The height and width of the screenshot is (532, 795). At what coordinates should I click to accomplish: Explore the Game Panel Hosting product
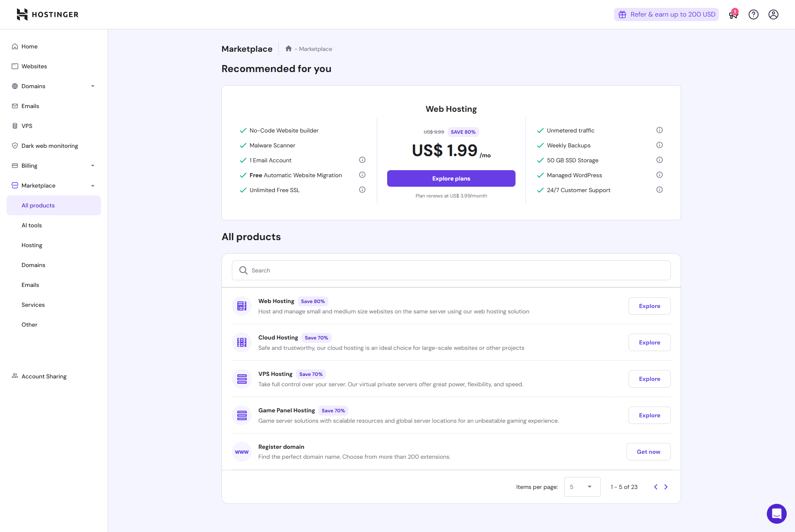point(649,415)
